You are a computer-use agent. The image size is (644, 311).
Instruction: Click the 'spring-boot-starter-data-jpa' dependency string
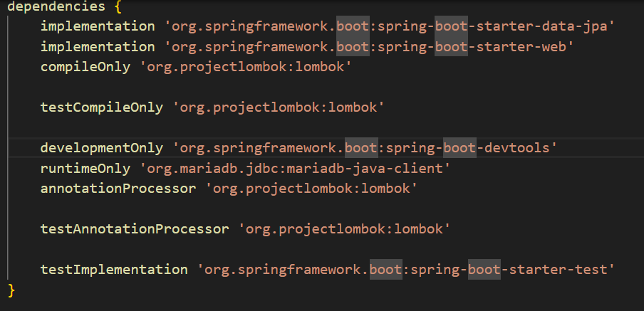click(x=390, y=26)
